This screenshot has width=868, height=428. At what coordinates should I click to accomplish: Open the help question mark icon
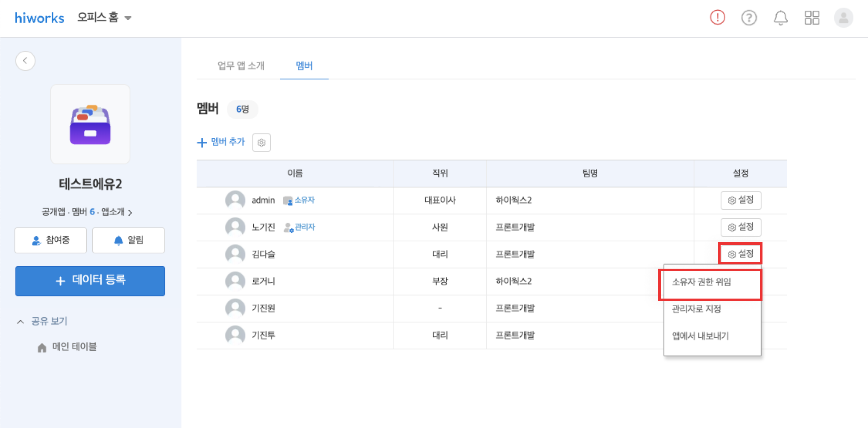coord(749,18)
